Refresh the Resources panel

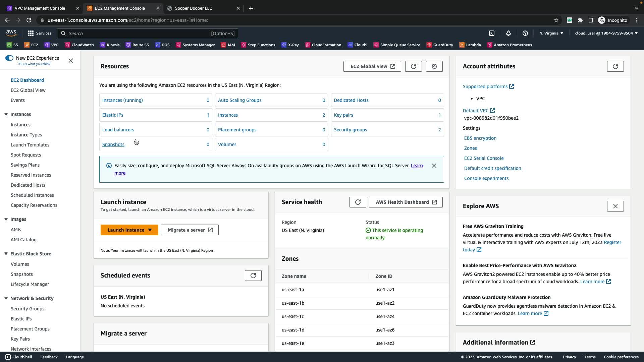point(413,66)
